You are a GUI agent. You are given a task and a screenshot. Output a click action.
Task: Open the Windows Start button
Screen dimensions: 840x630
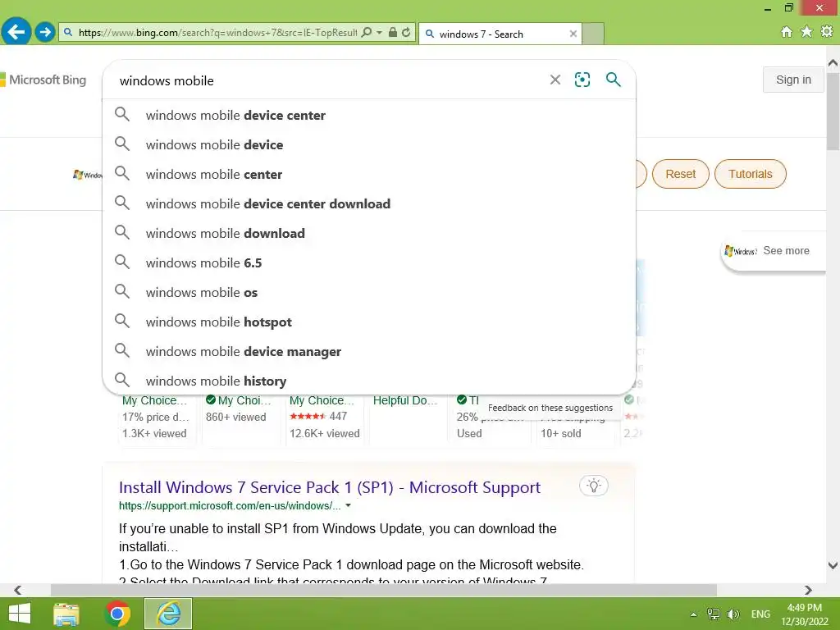20,614
